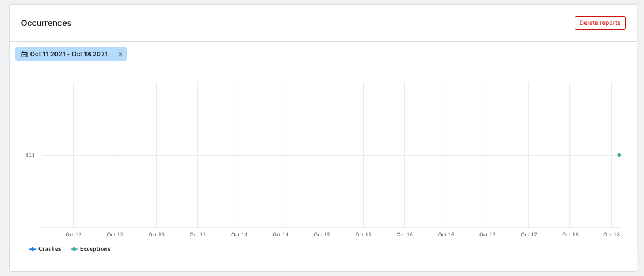The height and width of the screenshot is (276, 644).
Task: Click the first Oct 13 x-axis label
Action: pyautogui.click(x=157, y=235)
